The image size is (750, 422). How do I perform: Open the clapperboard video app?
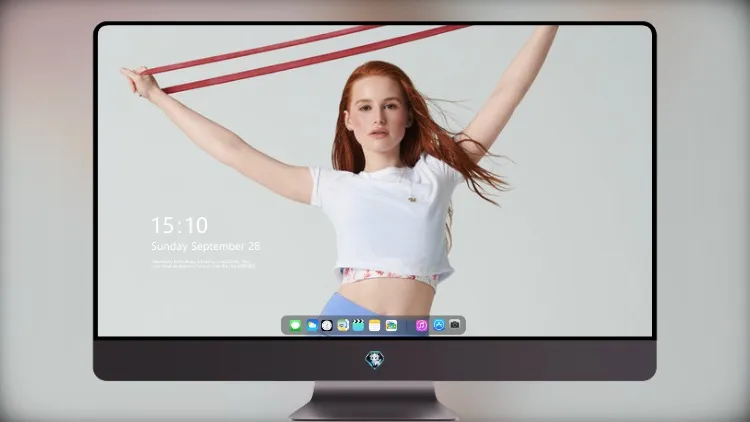point(358,326)
